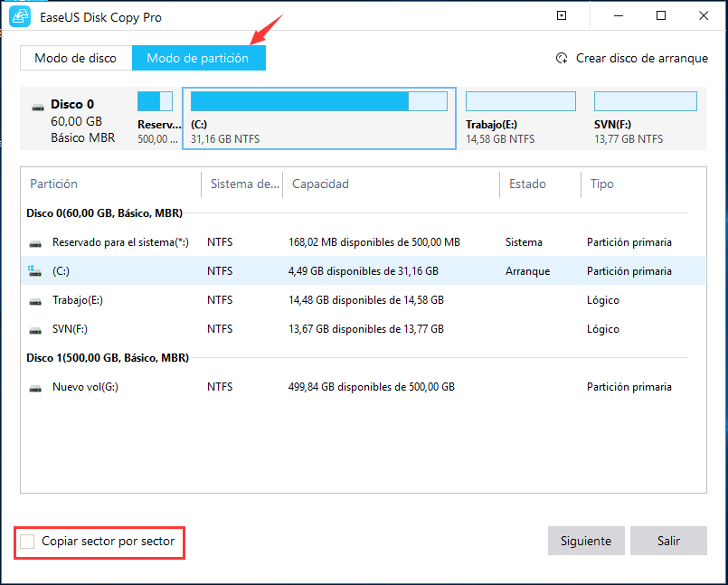Click '168,02 MB disponibles de 500,00 MB' capacity
This screenshot has height=585, width=728.
[x=374, y=242]
